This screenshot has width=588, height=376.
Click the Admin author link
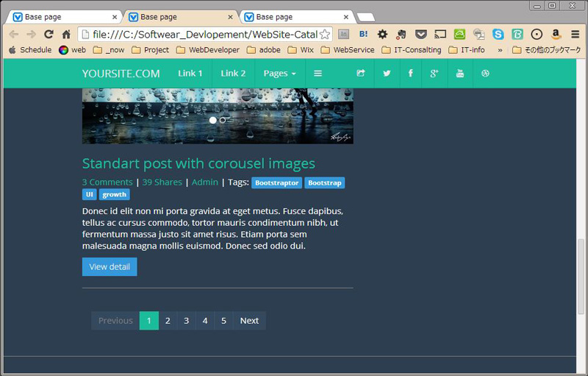pyautogui.click(x=205, y=182)
